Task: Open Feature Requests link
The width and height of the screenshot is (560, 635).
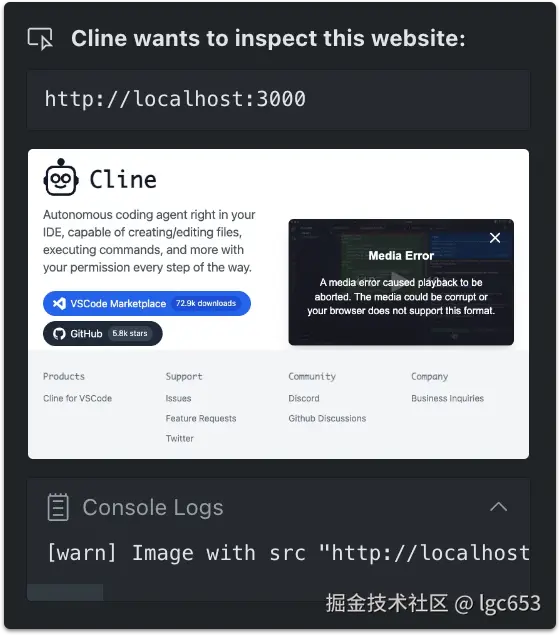Action: [201, 418]
